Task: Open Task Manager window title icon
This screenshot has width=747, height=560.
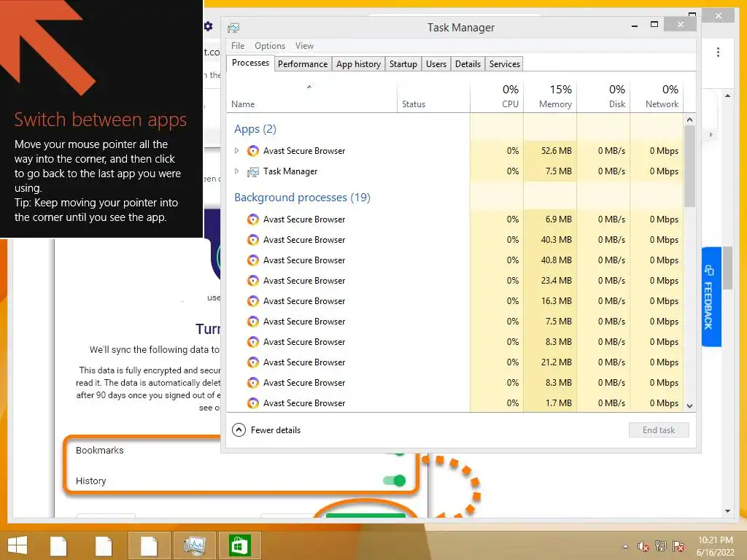Action: 233,28
